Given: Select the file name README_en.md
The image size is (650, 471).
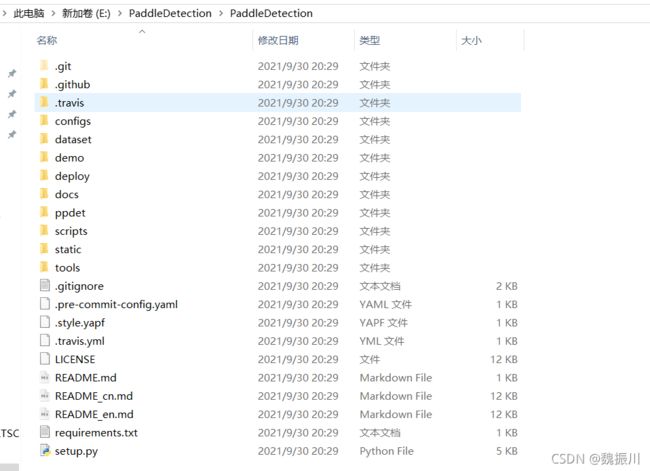Looking at the screenshot, I should coord(94,414).
